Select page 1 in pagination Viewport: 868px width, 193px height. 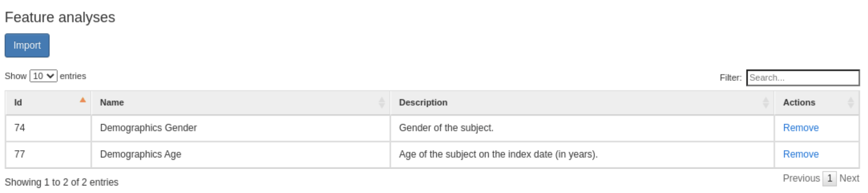pos(829,178)
